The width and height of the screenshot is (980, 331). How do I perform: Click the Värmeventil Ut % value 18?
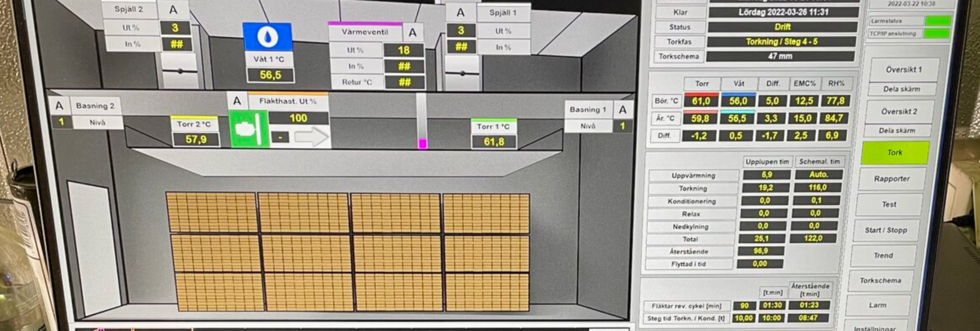click(x=404, y=50)
